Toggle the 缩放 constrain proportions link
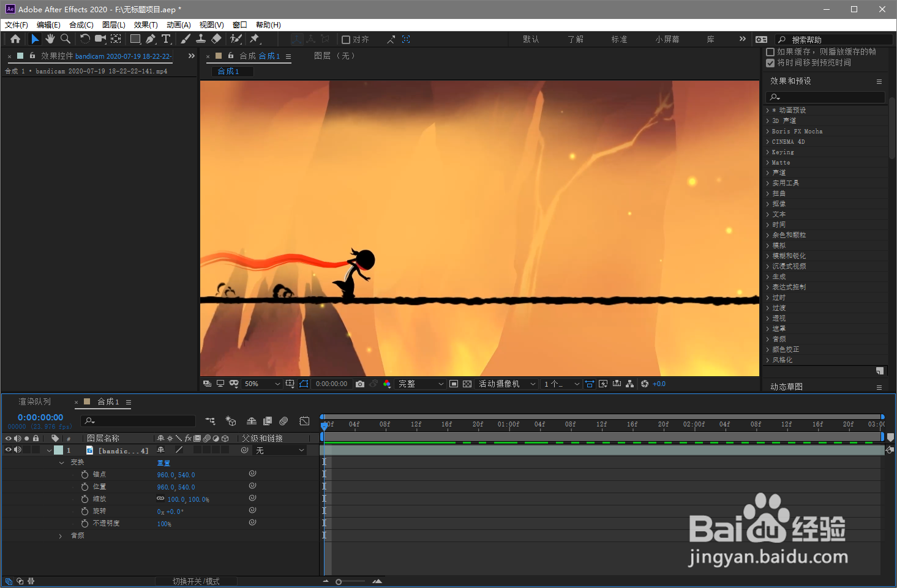This screenshot has height=588, width=897. [160, 499]
